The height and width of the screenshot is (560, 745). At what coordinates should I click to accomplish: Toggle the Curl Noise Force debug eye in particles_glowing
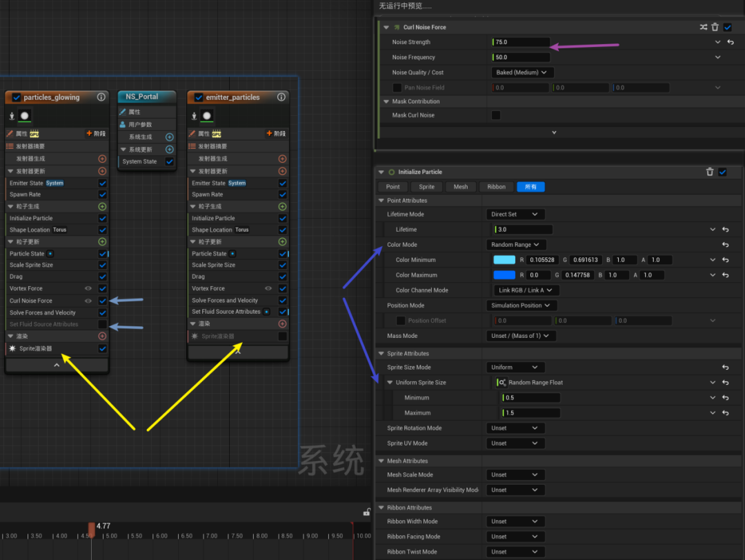(88, 301)
